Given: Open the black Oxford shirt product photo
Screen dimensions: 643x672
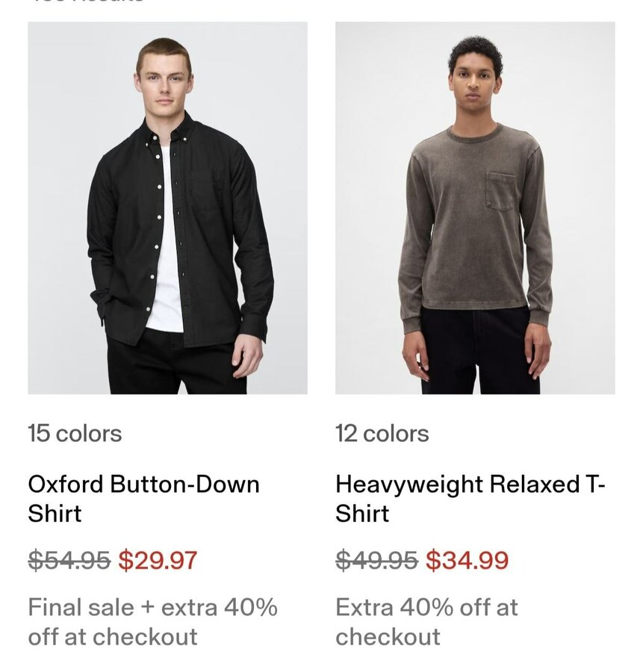Looking at the screenshot, I should click(x=167, y=208).
